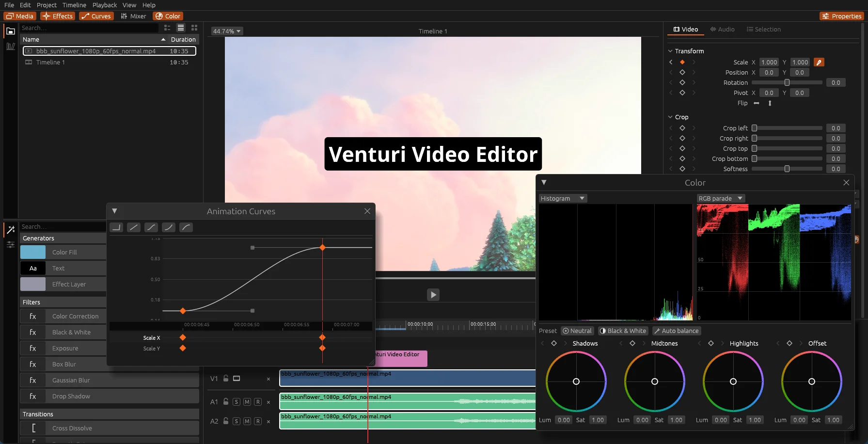Click the media Search field
Screen dimensions: 868x444
[89, 28]
